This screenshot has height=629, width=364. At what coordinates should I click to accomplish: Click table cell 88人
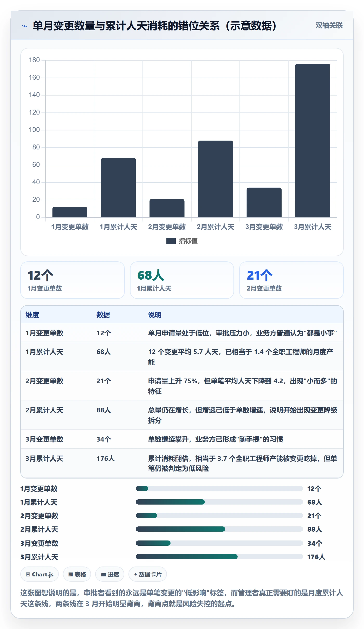point(103,410)
